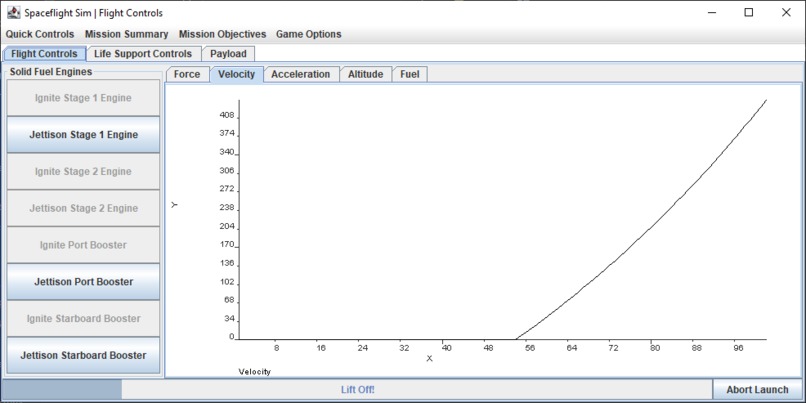The image size is (806, 403).
Task: Click Ignite Starboard Booster button
Action: point(83,318)
